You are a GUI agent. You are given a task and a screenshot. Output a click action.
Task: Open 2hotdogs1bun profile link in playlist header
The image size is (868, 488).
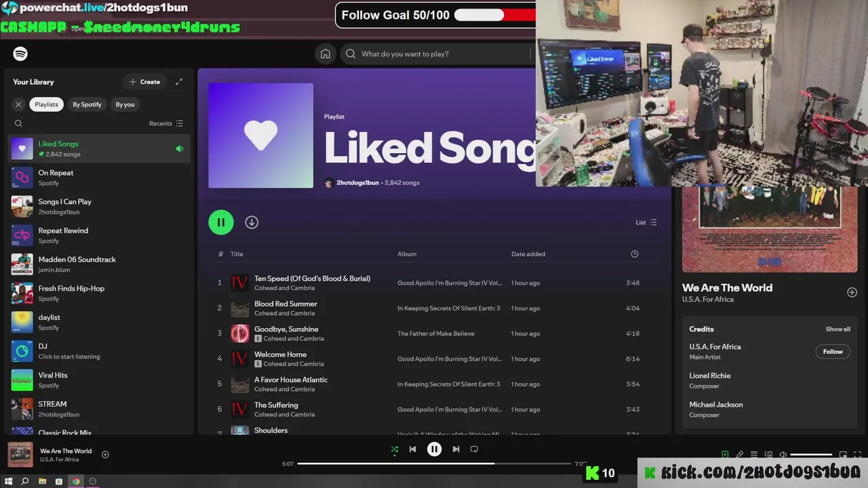pyautogui.click(x=357, y=183)
